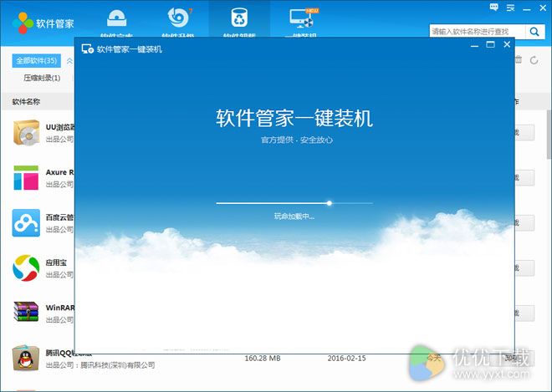Open the 软件升级 upgrade icon

pos(178,18)
